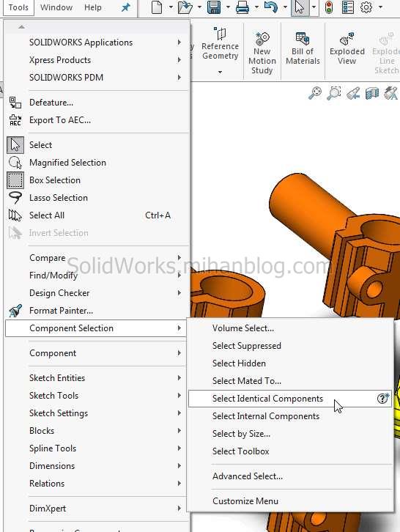Image resolution: width=400 pixels, height=532 pixels.
Task: Expand the Reference Geometry dropdown arrow
Action: tap(221, 72)
